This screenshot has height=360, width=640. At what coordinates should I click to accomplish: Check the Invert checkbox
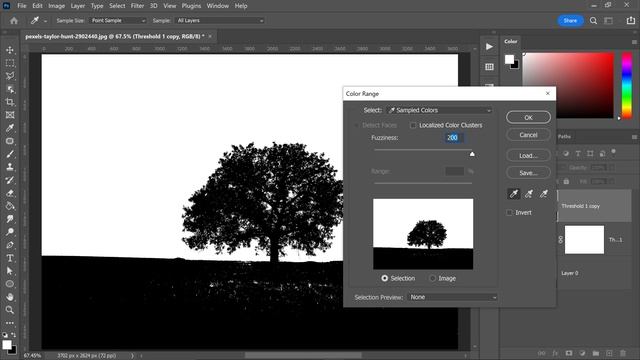pos(509,213)
